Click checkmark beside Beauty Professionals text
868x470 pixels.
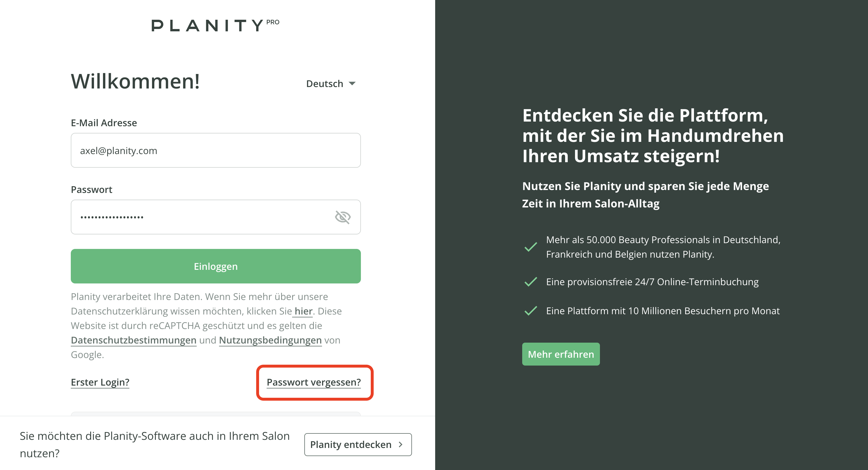pyautogui.click(x=531, y=247)
